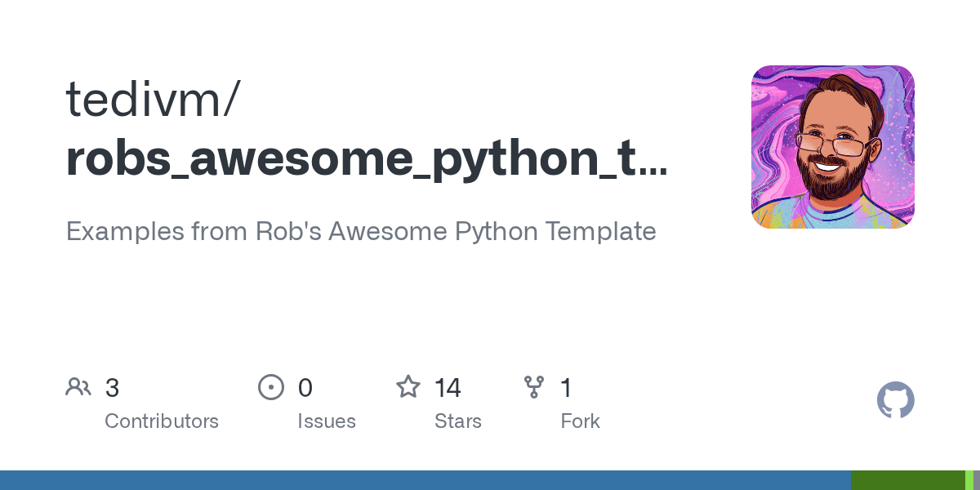Viewport: 980px width, 490px height.
Task: Click the fork count 1
Action: (x=566, y=388)
